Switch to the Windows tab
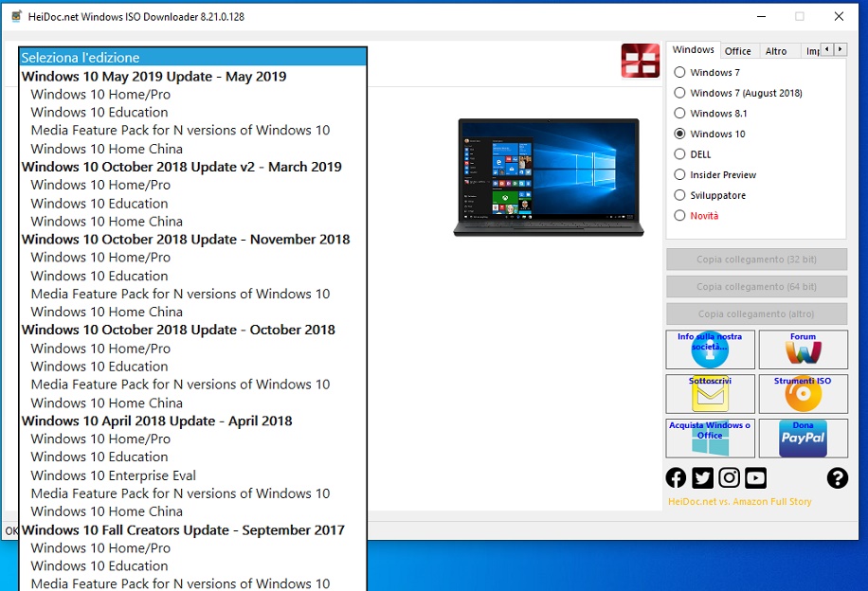The width and height of the screenshot is (868, 591). pyautogui.click(x=693, y=50)
